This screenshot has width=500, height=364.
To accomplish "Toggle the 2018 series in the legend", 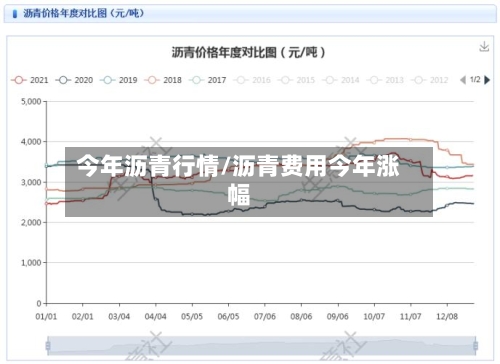I will (163, 80).
